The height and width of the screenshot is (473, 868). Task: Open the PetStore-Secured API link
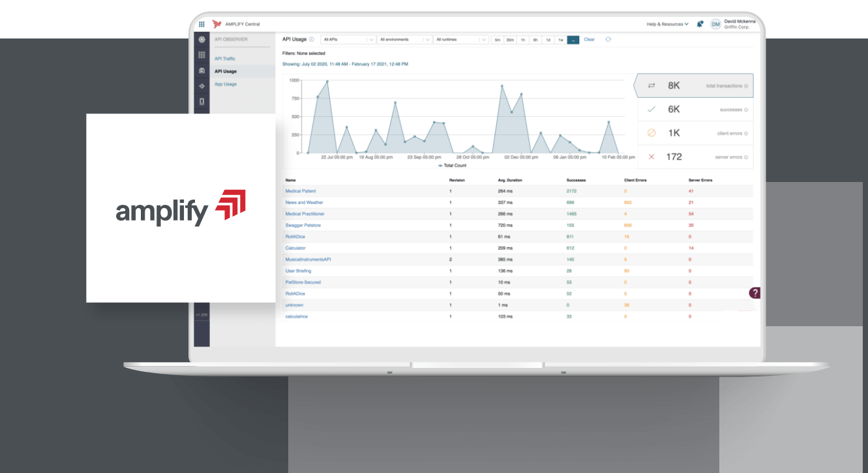(x=303, y=282)
